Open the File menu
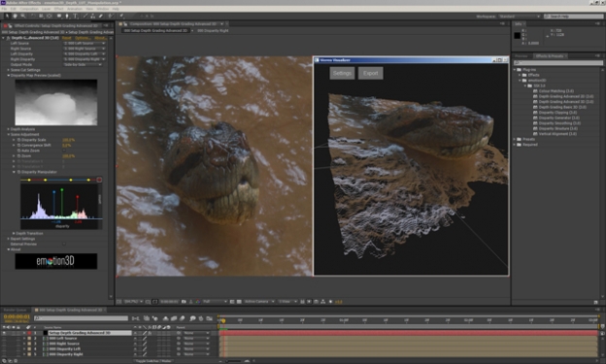 [x=4, y=9]
